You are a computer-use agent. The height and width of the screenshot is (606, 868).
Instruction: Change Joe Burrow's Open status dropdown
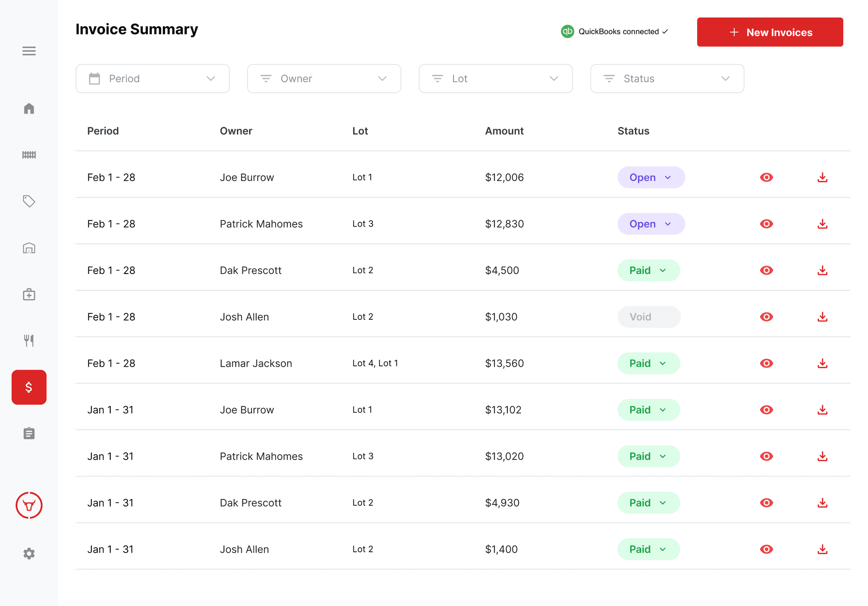point(651,177)
